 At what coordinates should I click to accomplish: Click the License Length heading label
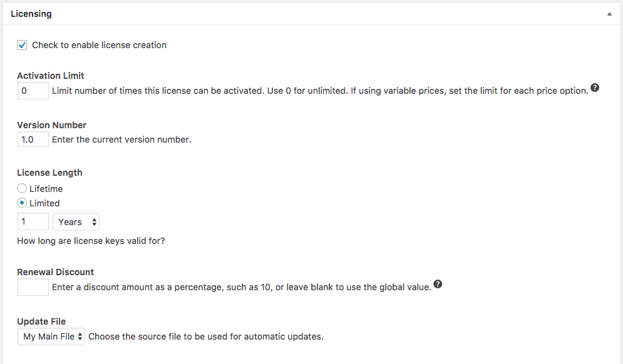tap(49, 173)
